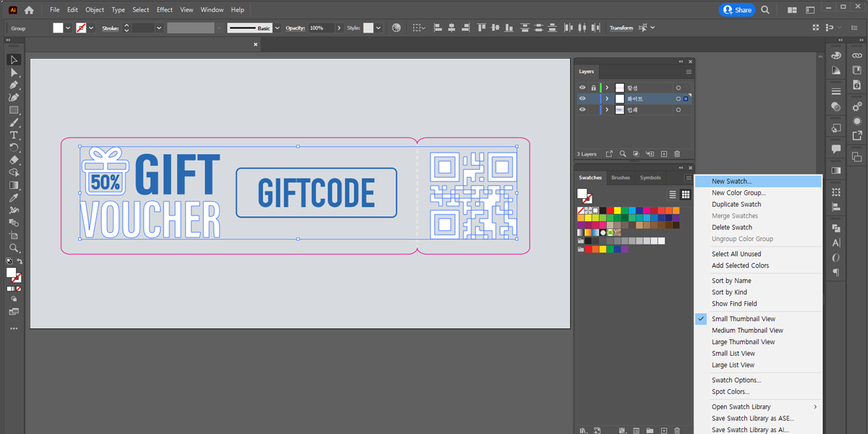Click the Share button
Image resolution: width=868 pixels, height=434 pixels.
tap(737, 10)
